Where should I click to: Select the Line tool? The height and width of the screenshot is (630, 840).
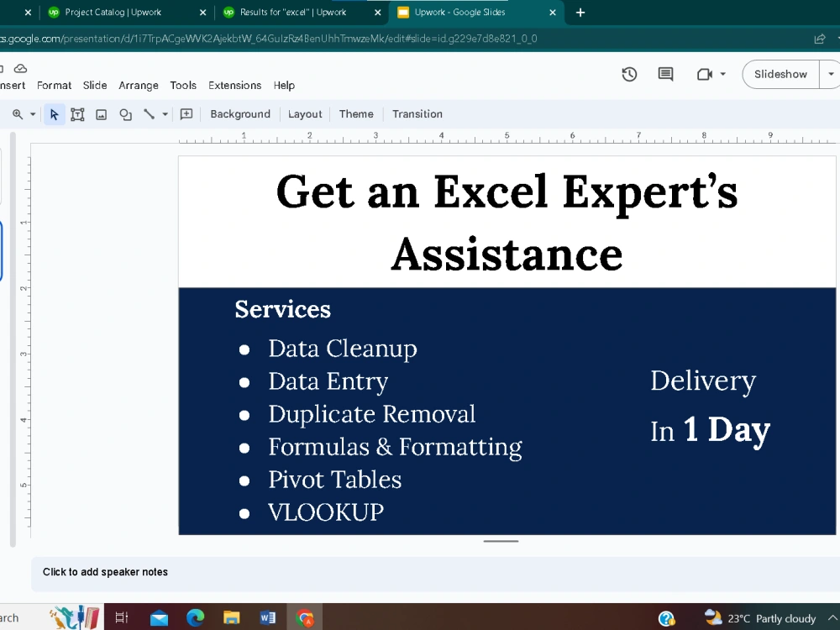click(x=150, y=114)
